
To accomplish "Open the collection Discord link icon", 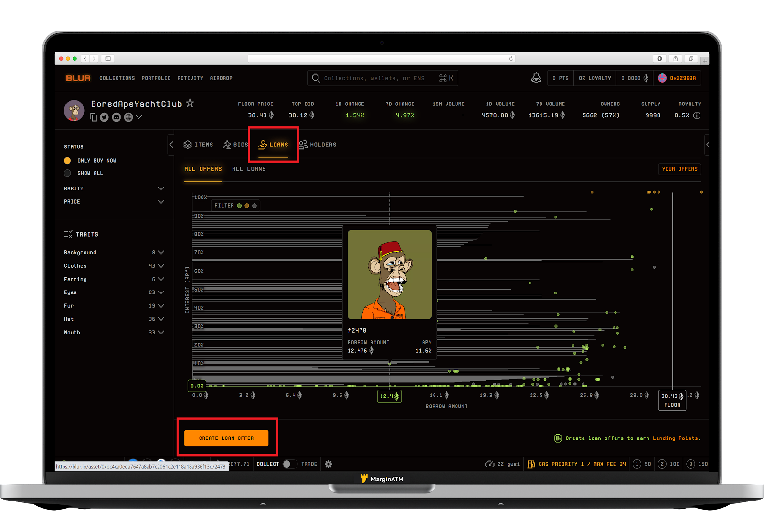I will [117, 117].
